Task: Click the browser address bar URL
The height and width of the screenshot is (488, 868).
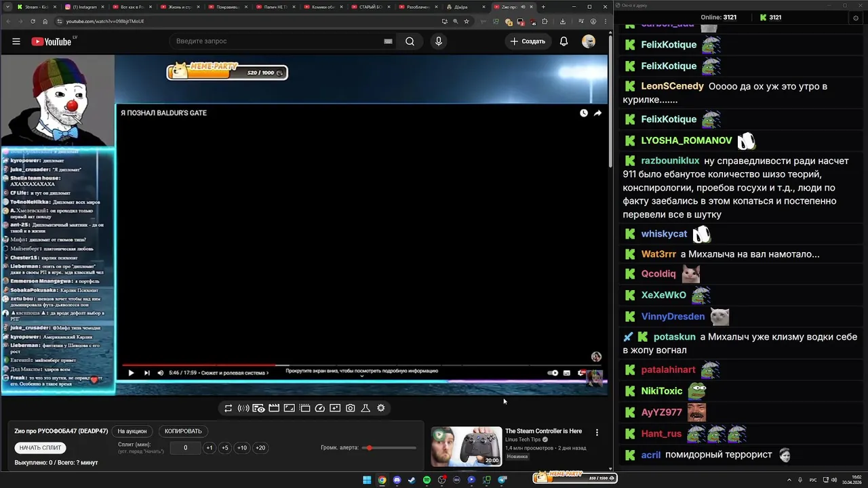Action: [105, 21]
